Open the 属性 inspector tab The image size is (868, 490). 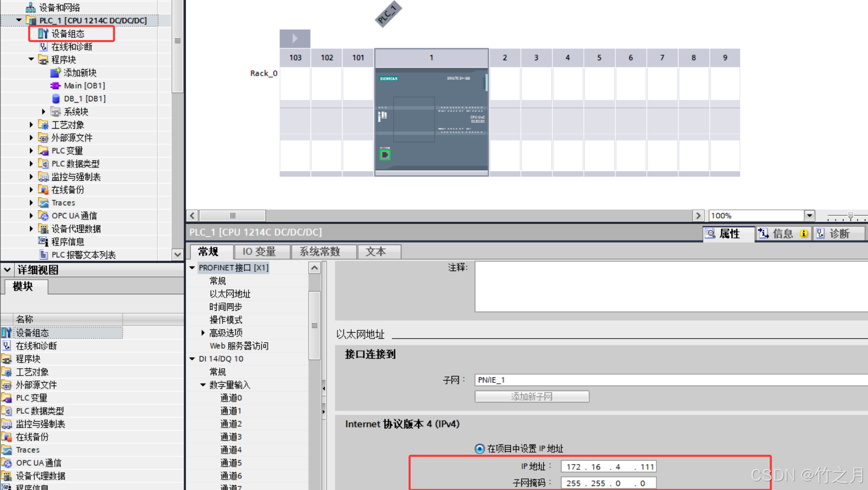click(729, 234)
